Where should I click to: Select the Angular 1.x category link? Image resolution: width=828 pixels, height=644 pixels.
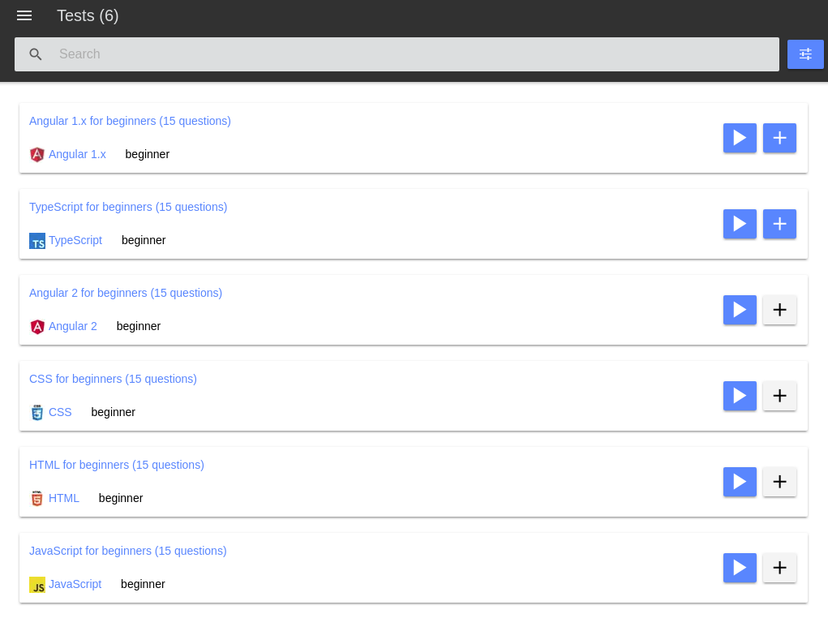pyautogui.click(x=77, y=154)
